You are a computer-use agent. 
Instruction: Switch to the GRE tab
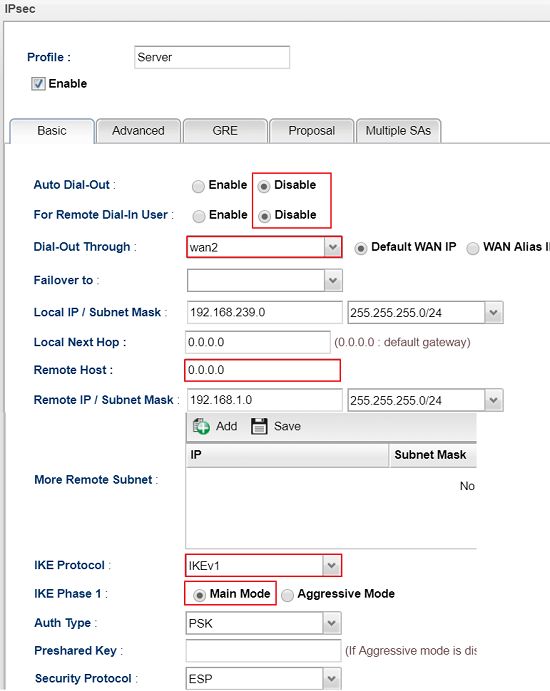pos(225,131)
